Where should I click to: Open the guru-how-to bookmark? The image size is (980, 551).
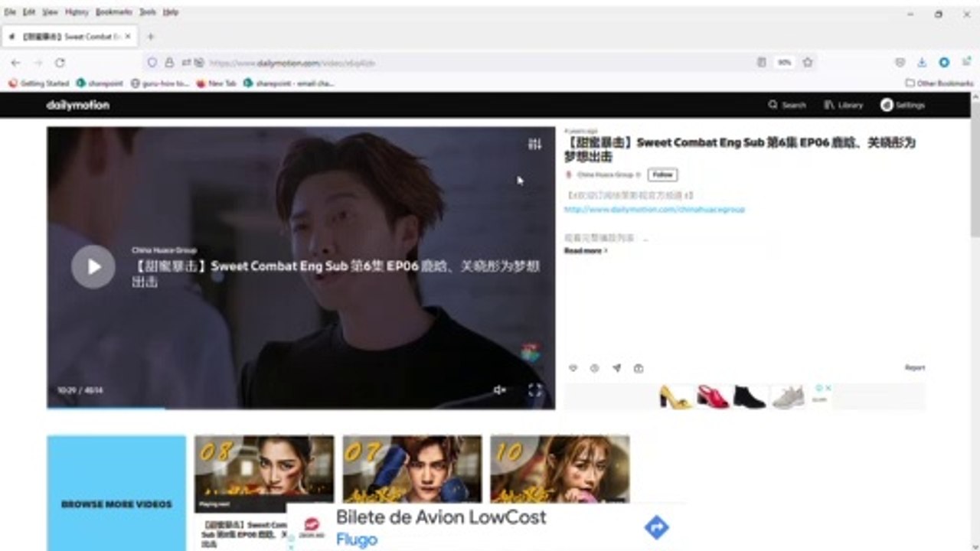pos(160,83)
